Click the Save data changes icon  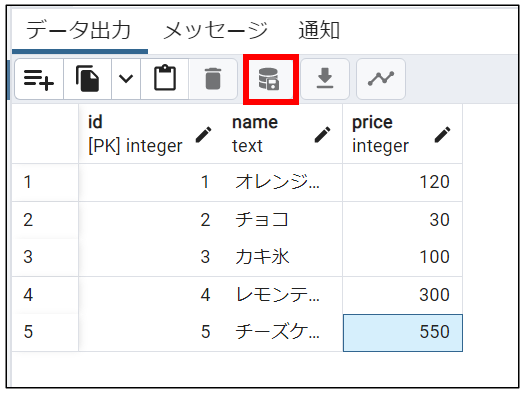click(x=269, y=79)
